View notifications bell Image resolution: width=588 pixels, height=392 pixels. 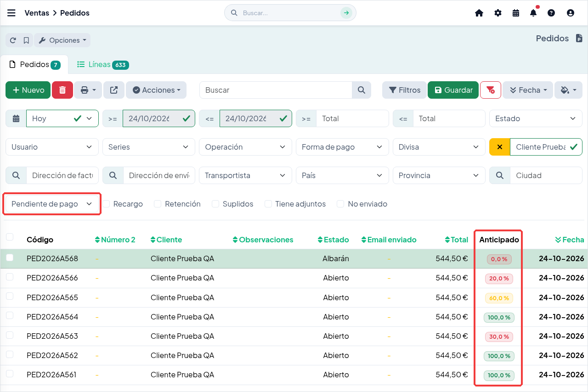pyautogui.click(x=533, y=13)
